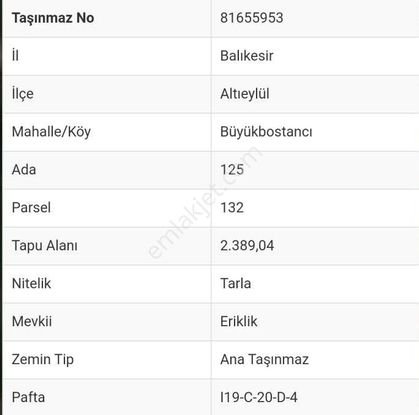Click the Büyükbostancı value
The height and width of the screenshot is (415, 419).
266,132
